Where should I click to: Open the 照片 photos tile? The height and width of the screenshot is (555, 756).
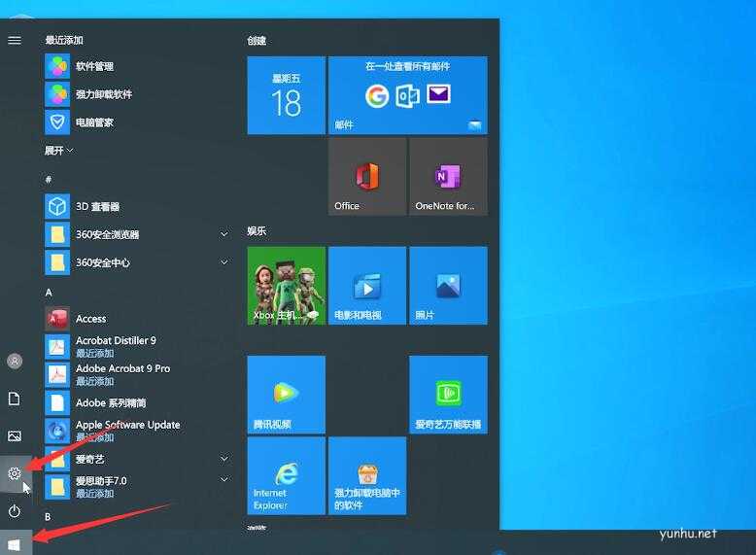[448, 286]
